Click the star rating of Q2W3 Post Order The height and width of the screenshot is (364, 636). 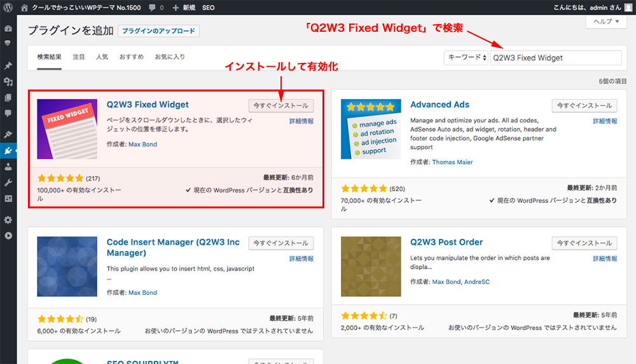pyautogui.click(x=364, y=315)
